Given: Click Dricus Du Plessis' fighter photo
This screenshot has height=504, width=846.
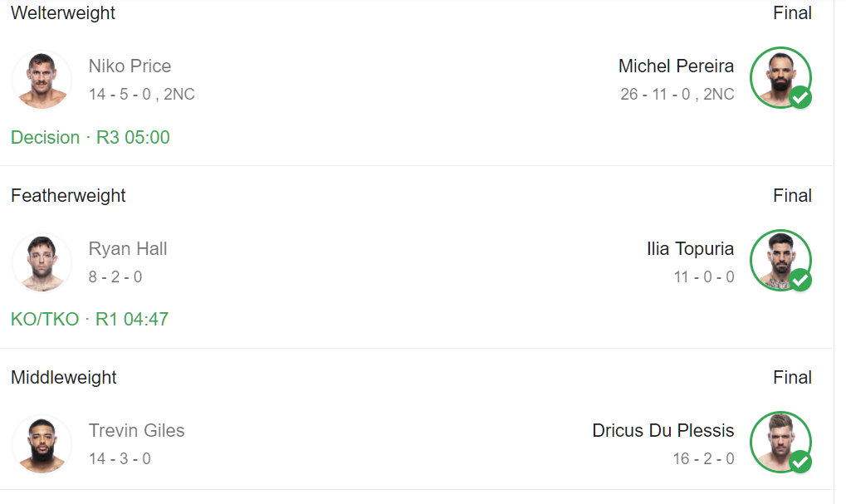Looking at the screenshot, I should tap(779, 441).
